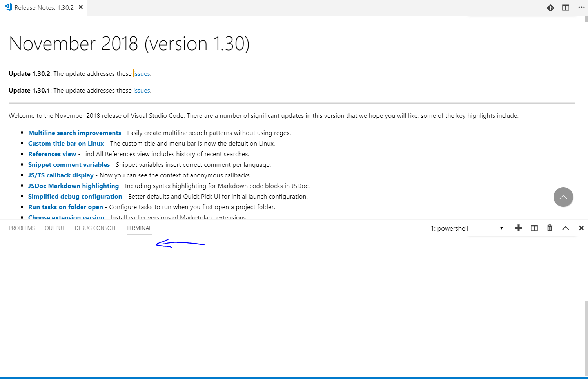The height and width of the screenshot is (379, 588).
Task: Click the VS Code logo on the editor tab
Action: click(x=7, y=7)
